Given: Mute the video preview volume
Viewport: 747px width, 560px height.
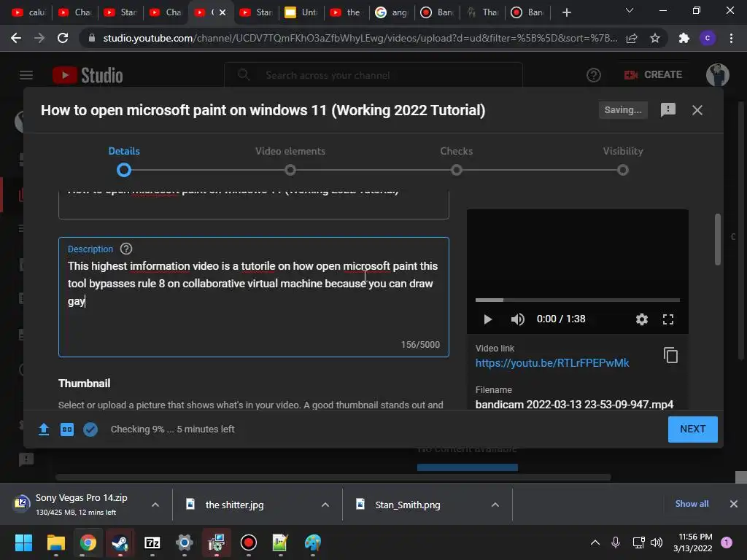Looking at the screenshot, I should click(517, 319).
